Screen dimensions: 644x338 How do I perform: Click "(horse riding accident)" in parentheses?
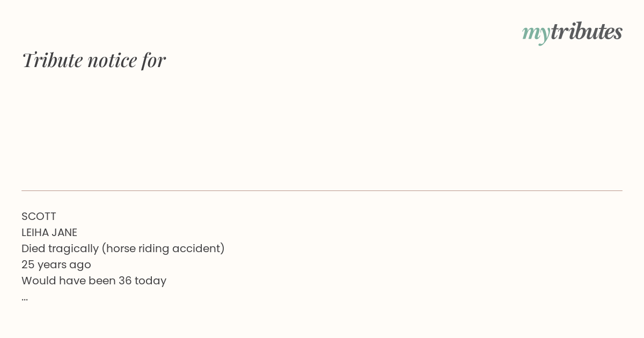pos(163,248)
